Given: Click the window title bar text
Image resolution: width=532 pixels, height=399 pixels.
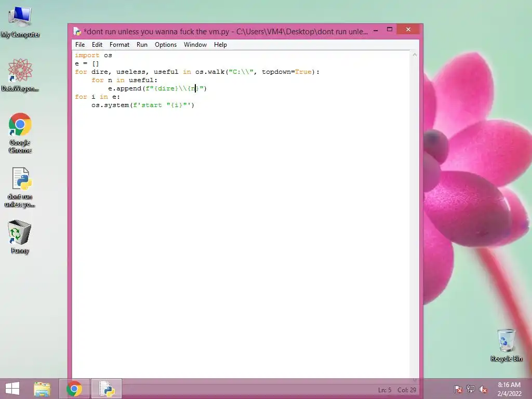Looking at the screenshot, I should pyautogui.click(x=225, y=32).
